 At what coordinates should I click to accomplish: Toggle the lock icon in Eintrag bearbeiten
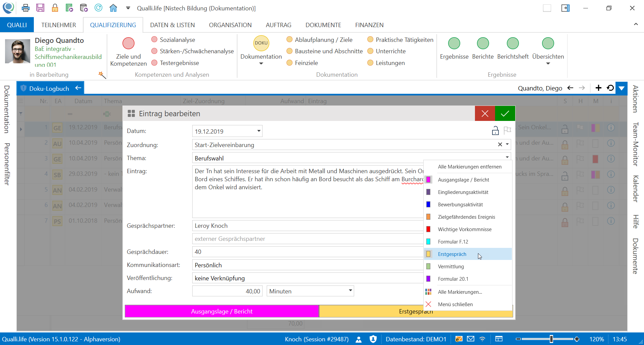point(495,131)
